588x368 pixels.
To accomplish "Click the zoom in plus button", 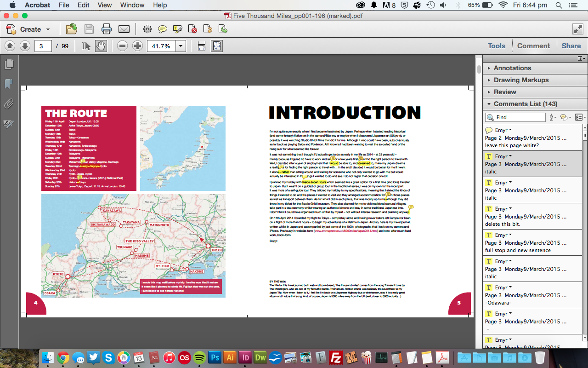I will [x=137, y=46].
